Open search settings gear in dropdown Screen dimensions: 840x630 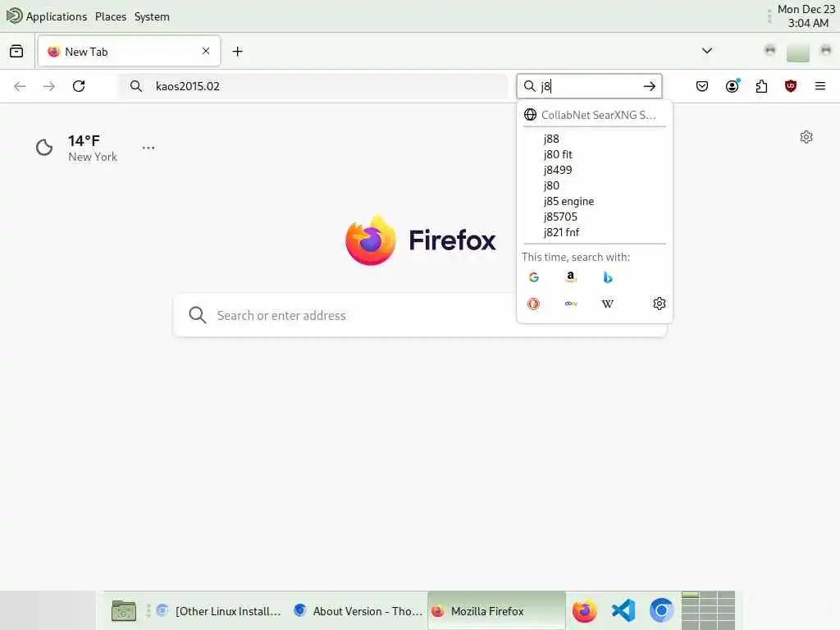pos(659,304)
